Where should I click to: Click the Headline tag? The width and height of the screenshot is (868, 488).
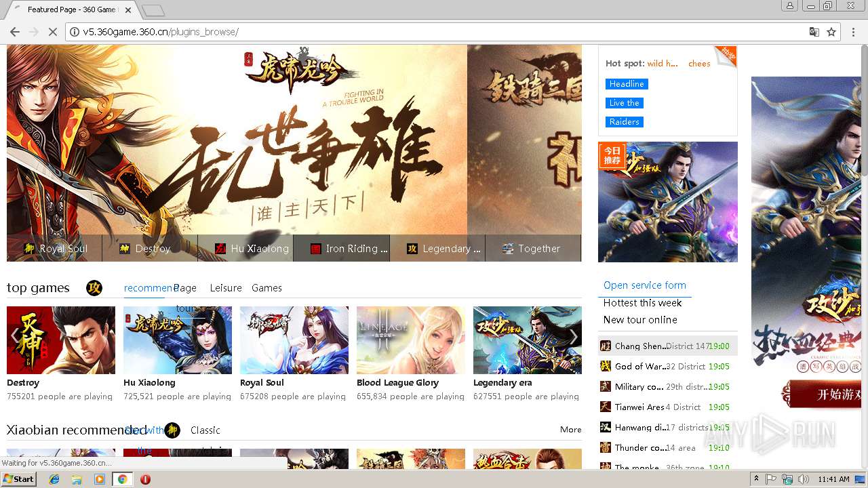point(627,84)
